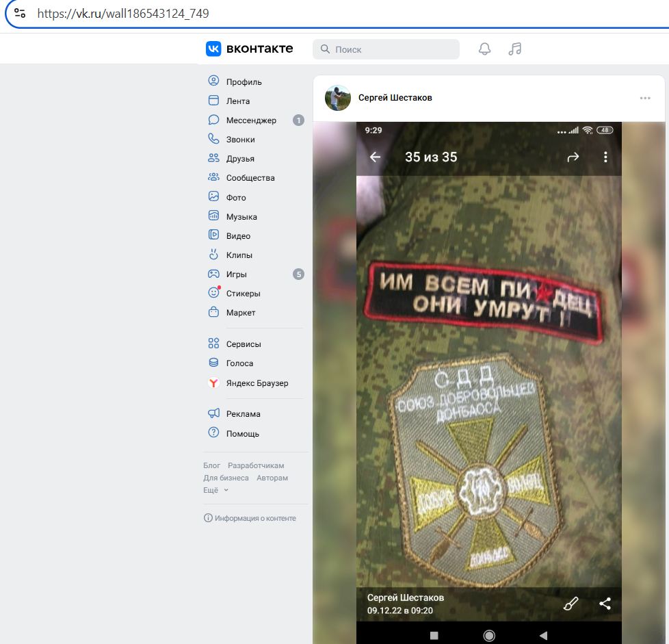Open the notifications bell icon
The height and width of the screenshot is (644, 669).
click(x=484, y=49)
